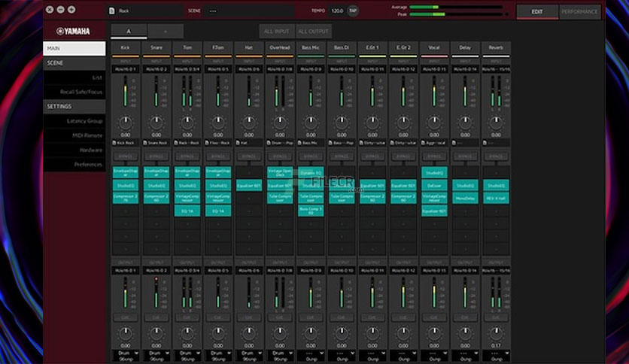
Task: Click the Bass DI rack preset file icon
Action: tap(330, 143)
